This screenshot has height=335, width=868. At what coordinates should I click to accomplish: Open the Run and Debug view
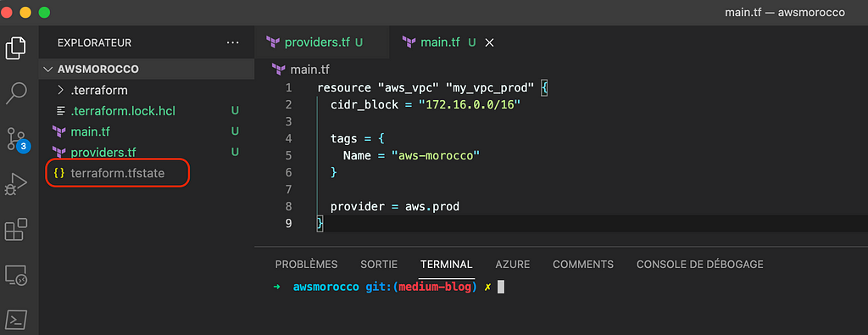[16, 184]
